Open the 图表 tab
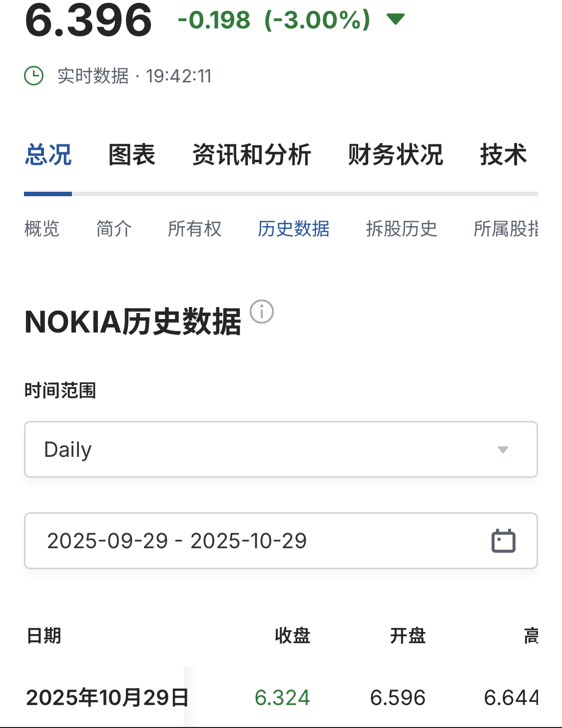The image size is (562, 728). pos(132,155)
